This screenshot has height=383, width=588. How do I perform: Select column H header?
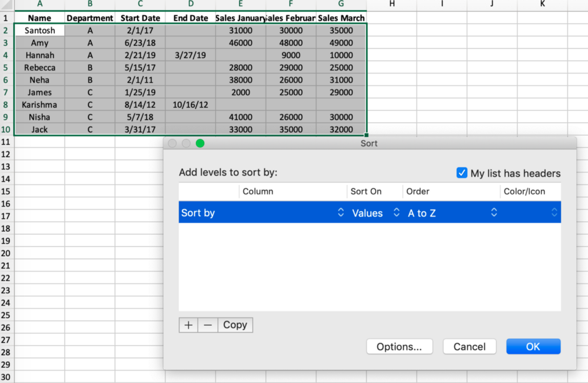[391, 4]
